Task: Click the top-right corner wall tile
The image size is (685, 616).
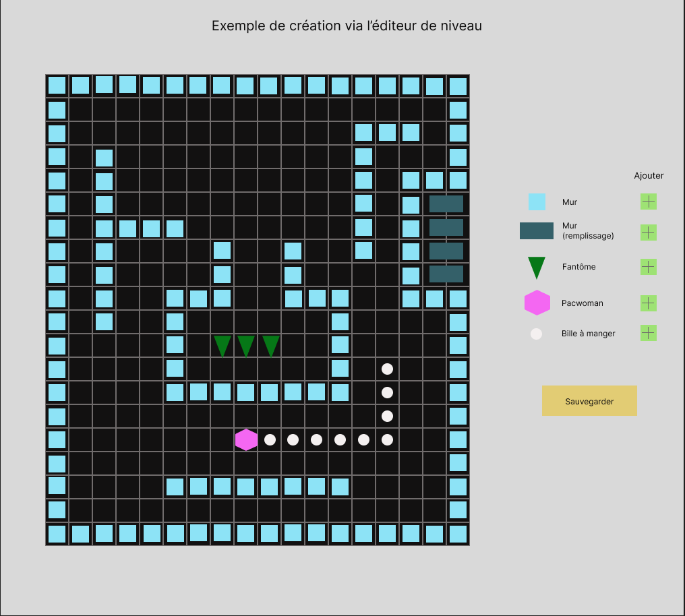Action: pyautogui.click(x=458, y=86)
